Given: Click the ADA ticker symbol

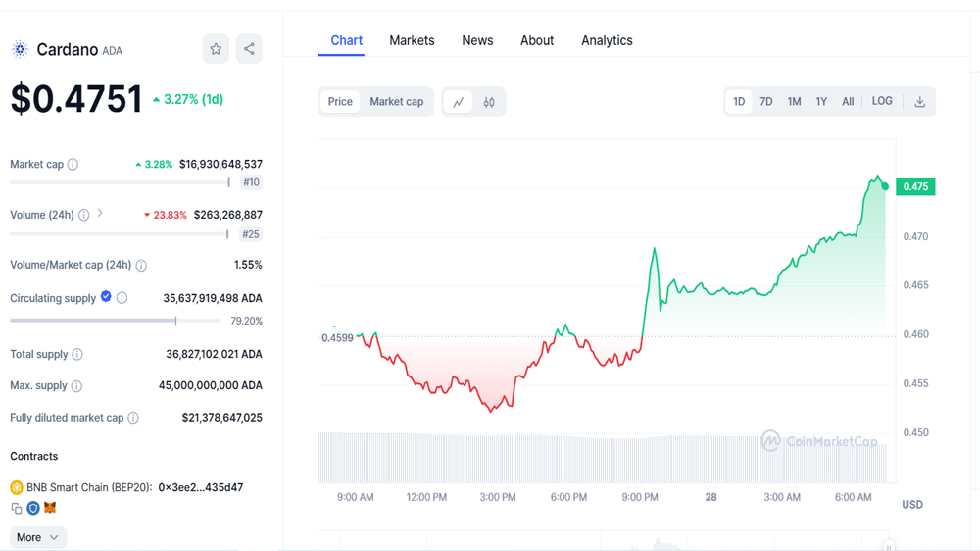Looking at the screenshot, I should point(113,51).
